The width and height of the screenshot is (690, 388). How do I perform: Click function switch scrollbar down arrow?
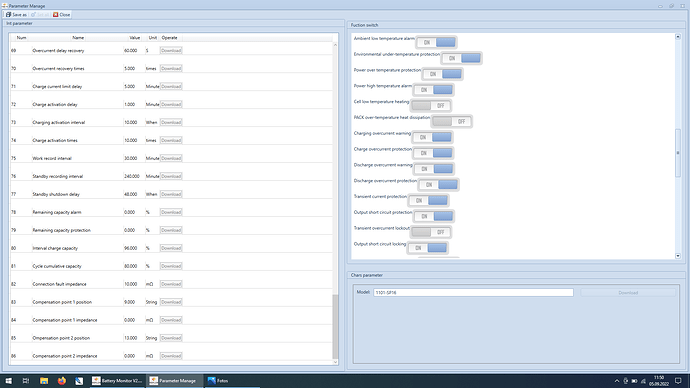coord(678,256)
